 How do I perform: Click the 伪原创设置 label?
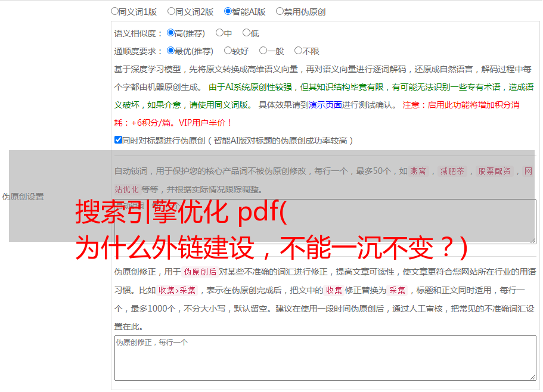tap(23, 197)
